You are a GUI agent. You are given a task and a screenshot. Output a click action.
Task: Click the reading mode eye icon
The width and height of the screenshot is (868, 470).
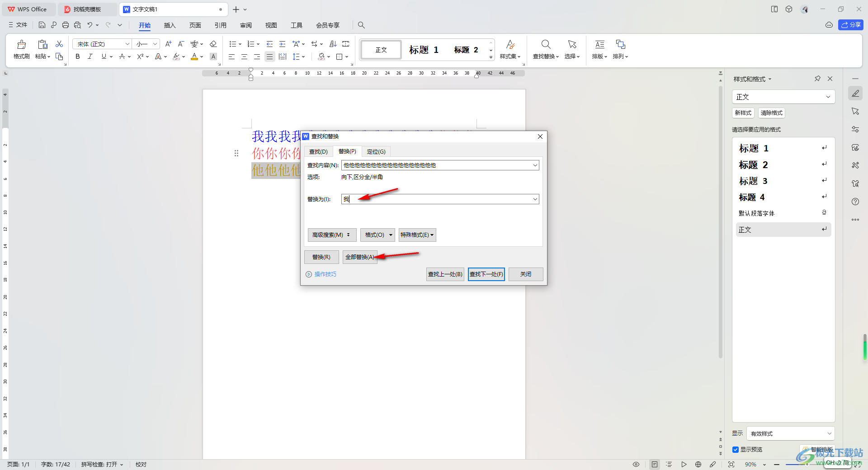636,464
